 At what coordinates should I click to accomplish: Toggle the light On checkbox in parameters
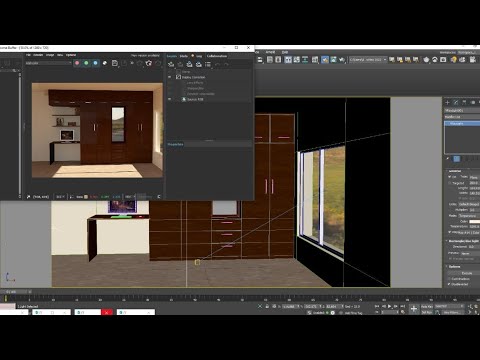tap(450, 177)
